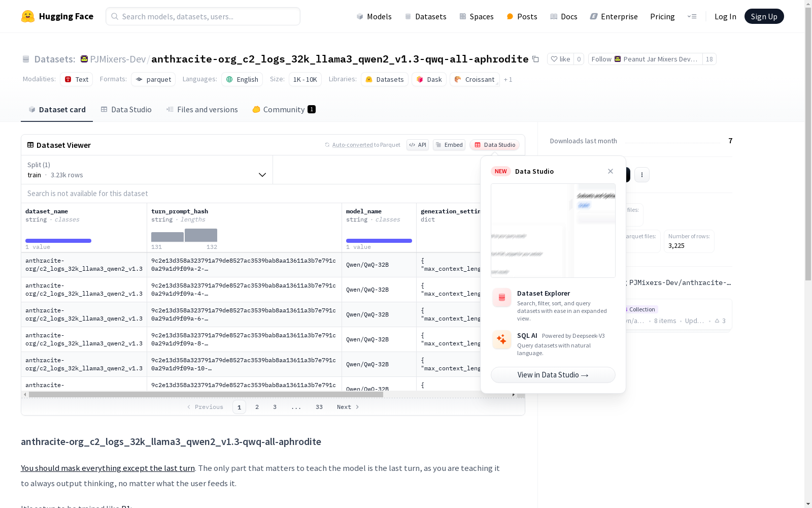This screenshot has height=508, width=812.
Task: Click Next page in pagination
Action: click(x=348, y=407)
